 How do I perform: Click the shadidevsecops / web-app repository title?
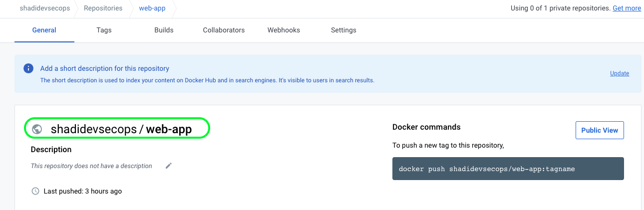tap(121, 129)
